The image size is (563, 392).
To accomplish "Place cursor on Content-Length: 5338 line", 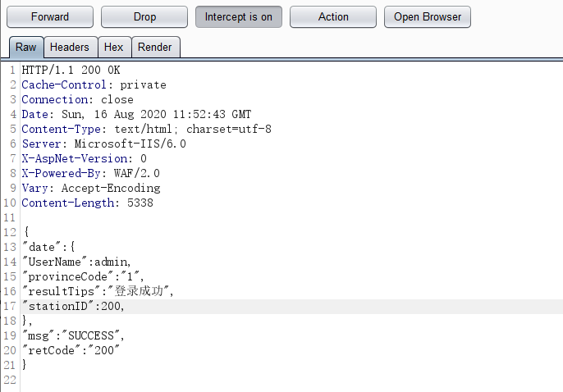I will (x=87, y=203).
